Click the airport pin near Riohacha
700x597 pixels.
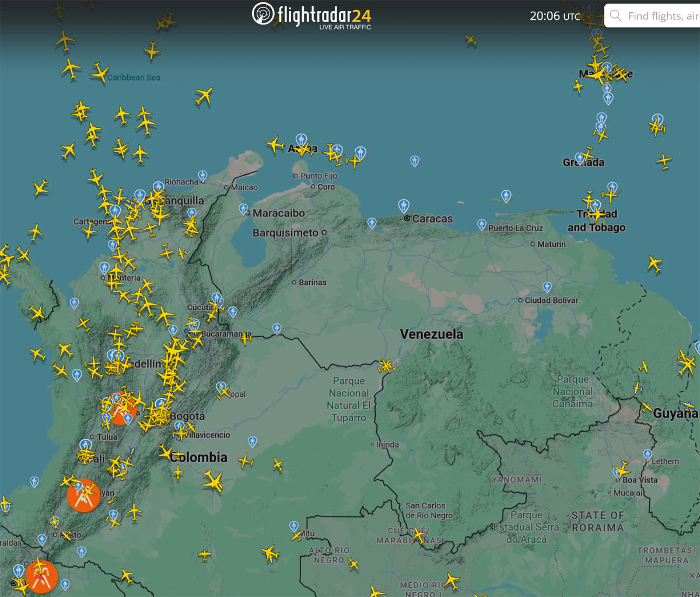202,176
